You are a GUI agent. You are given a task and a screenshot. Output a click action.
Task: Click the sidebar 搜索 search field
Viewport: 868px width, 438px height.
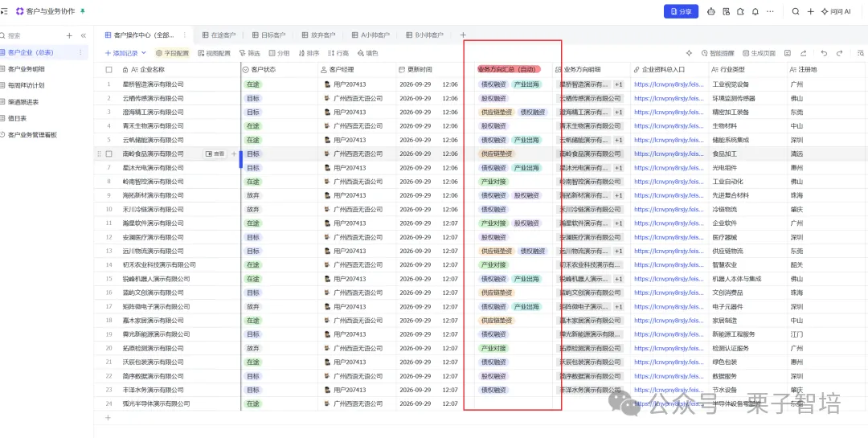31,35
